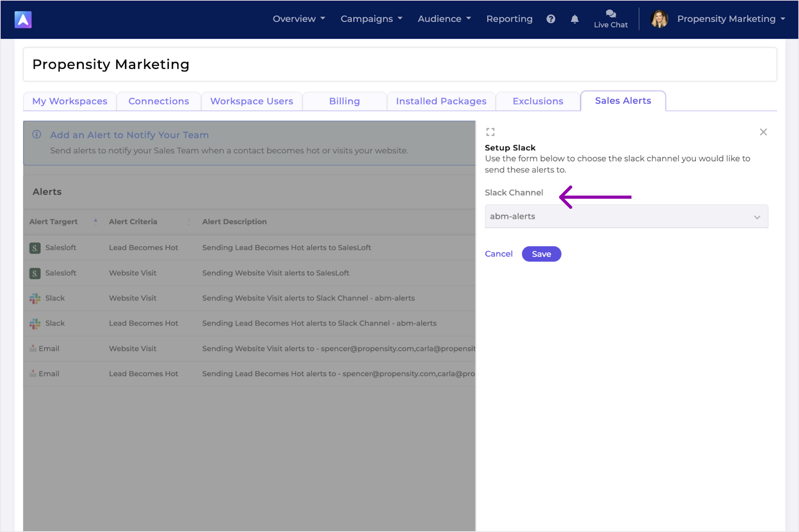Sort by the Alert Targert column arrow

coord(95,221)
